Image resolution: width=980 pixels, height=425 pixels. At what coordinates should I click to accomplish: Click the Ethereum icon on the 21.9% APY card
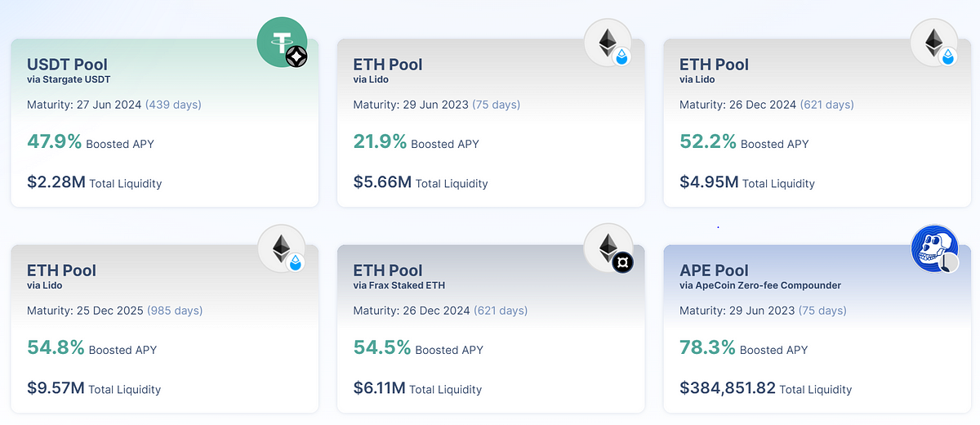click(607, 41)
